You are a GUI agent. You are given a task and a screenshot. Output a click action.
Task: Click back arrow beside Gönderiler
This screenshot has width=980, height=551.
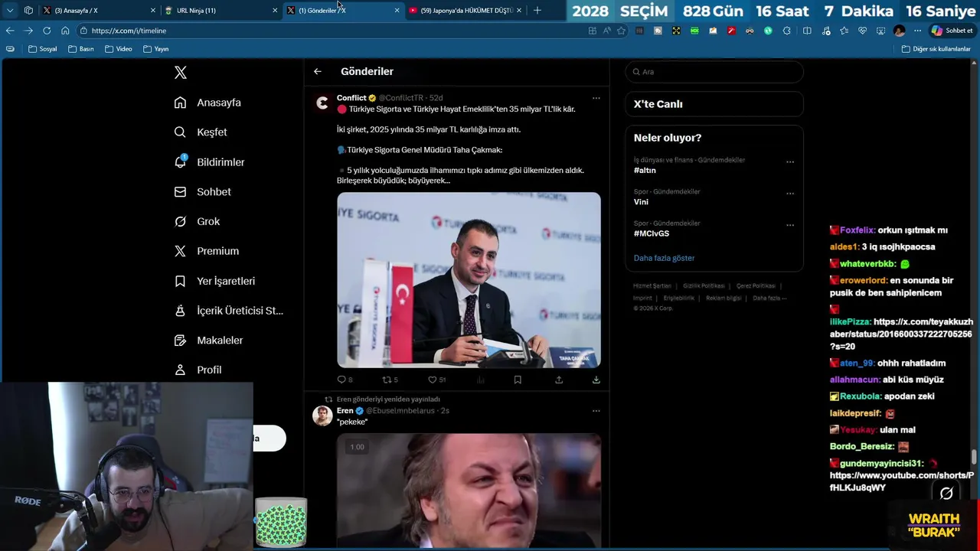(318, 71)
